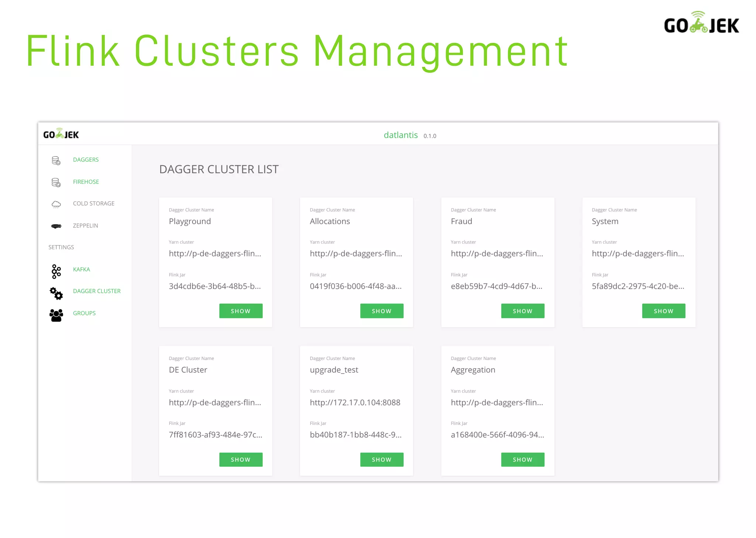This screenshot has height=538, width=756.
Task: Click the Firehose database icon in sidebar
Action: pyautogui.click(x=56, y=182)
